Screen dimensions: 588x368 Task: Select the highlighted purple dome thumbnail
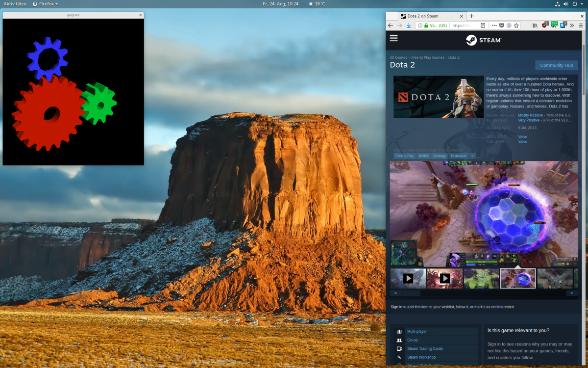(x=518, y=278)
